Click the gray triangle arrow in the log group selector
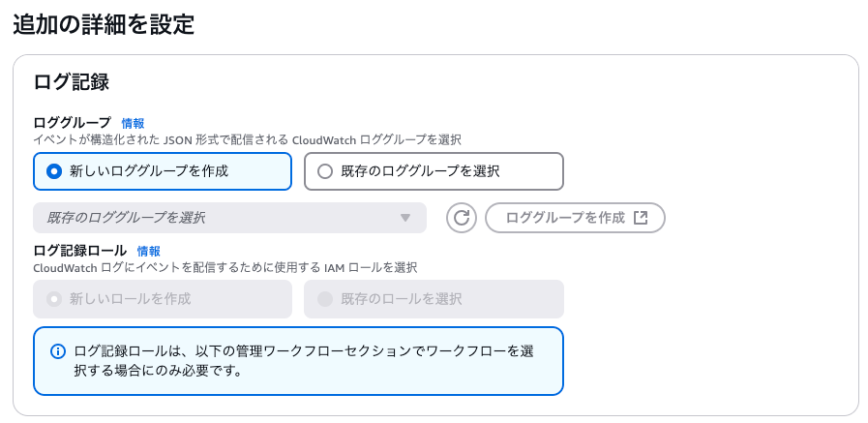 click(x=405, y=218)
